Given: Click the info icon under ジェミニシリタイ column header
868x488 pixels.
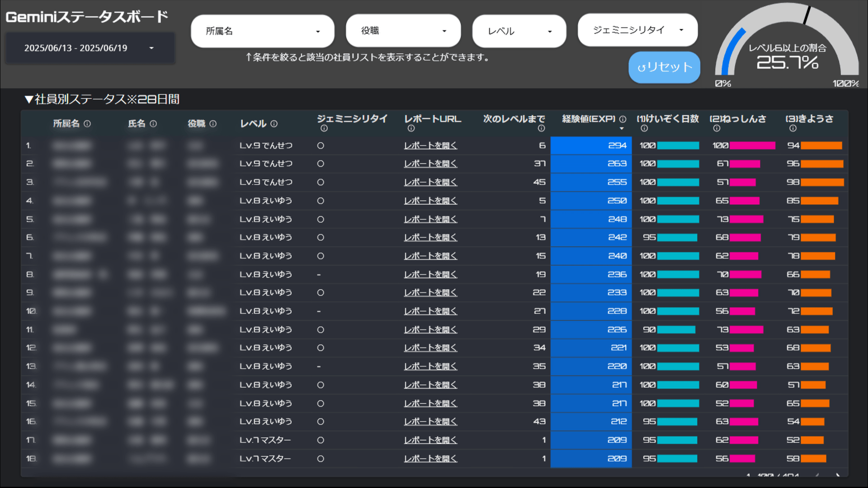Looking at the screenshot, I should (324, 129).
